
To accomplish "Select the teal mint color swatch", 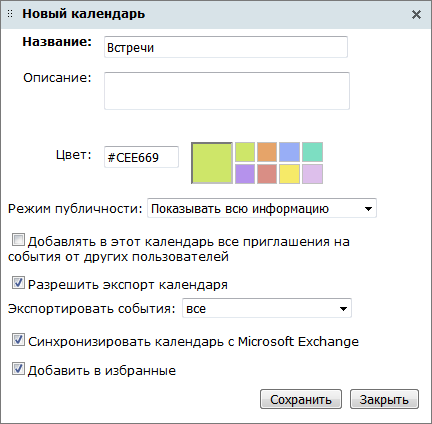I will [x=312, y=152].
